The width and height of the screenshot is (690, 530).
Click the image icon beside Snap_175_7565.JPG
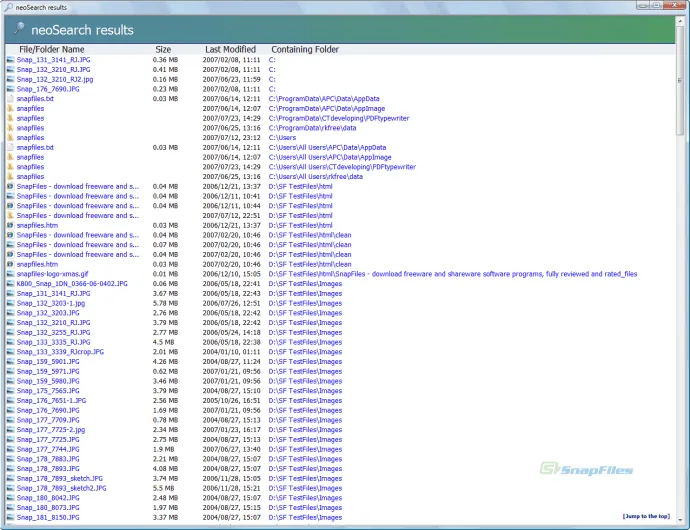pos(10,391)
